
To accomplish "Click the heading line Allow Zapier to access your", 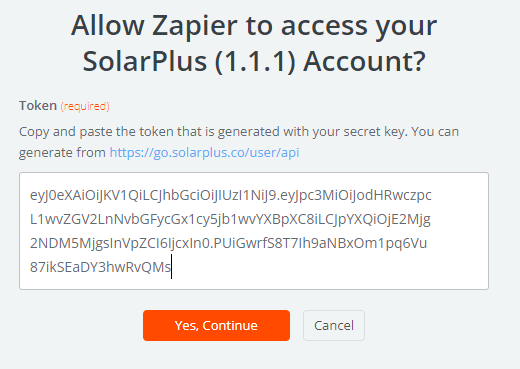I will [x=254, y=26].
